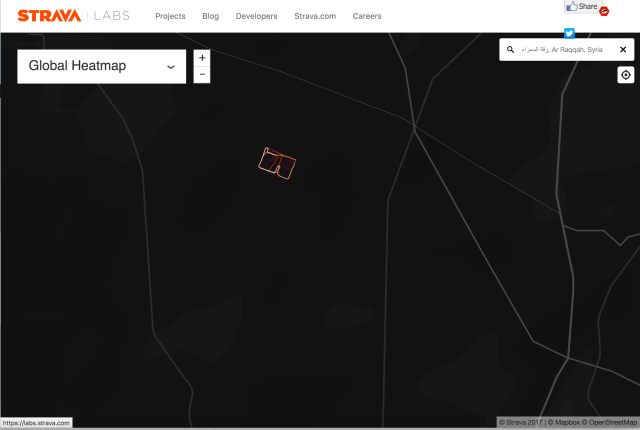
Task: Click the red blocked-content badge icon
Action: click(x=605, y=11)
